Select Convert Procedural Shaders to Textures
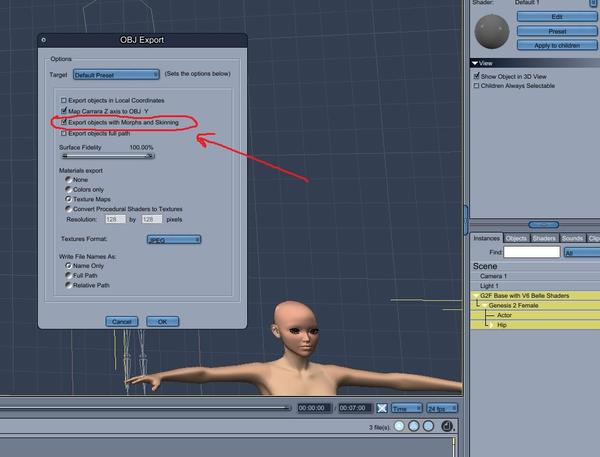 68,209
